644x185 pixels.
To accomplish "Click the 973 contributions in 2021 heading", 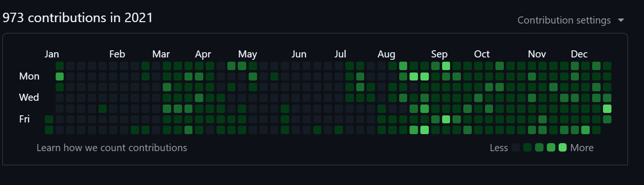I will coord(78,18).
